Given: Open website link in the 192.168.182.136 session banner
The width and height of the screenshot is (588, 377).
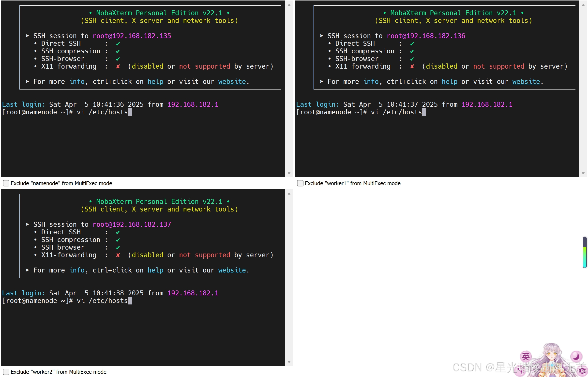Looking at the screenshot, I should [526, 82].
